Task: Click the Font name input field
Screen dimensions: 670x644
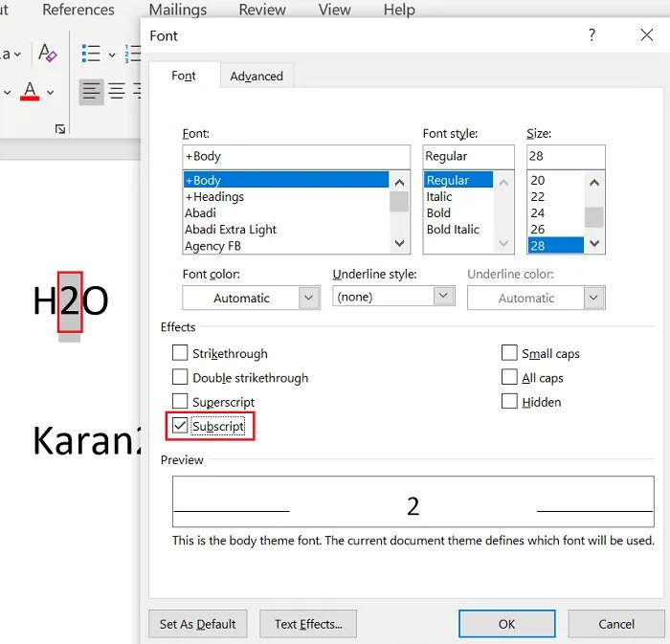Action: [x=296, y=156]
